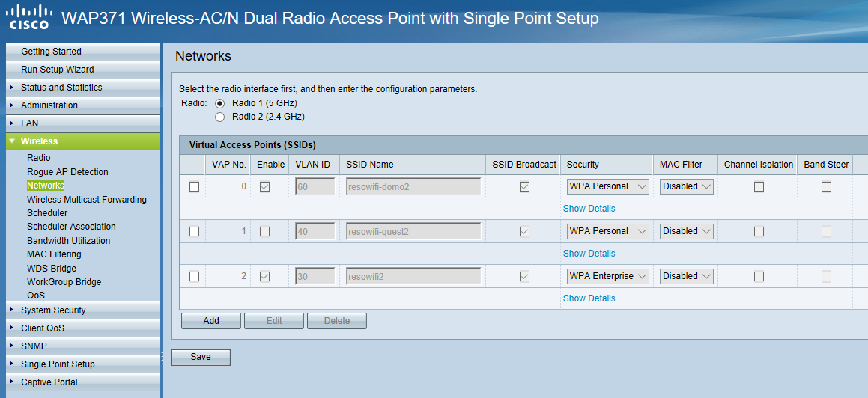Tick the row selection checkbox for VAP 1
This screenshot has height=398, width=868.
194,232
